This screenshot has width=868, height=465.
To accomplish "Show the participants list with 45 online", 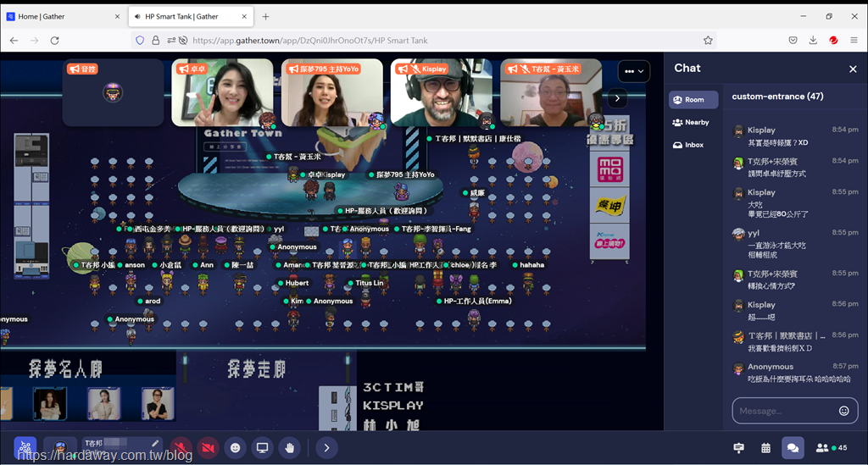I will click(x=832, y=448).
